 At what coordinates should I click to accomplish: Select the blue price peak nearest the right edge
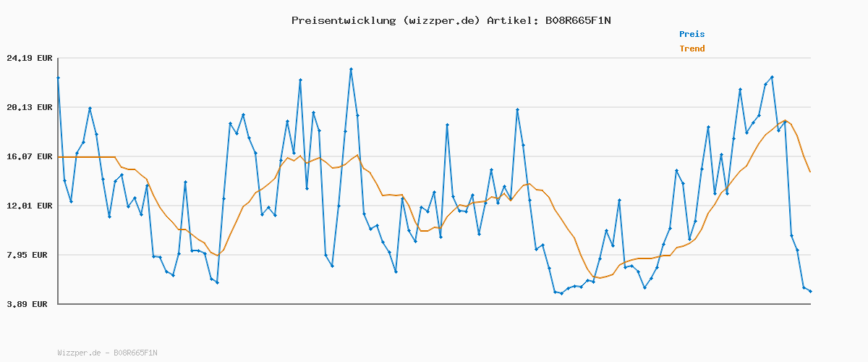click(x=772, y=77)
